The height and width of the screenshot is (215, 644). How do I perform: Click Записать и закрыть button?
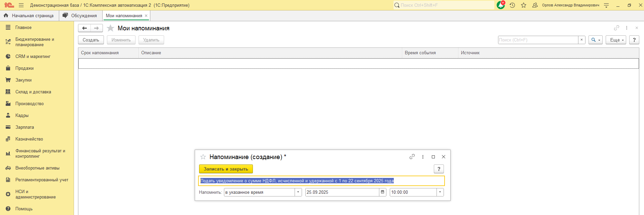click(226, 169)
